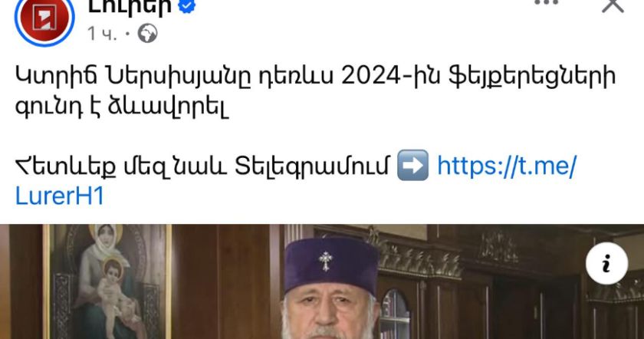Screen dimensions: 644x339
Task: Click the '1 ч.' post timestamp
Action: click(x=102, y=34)
